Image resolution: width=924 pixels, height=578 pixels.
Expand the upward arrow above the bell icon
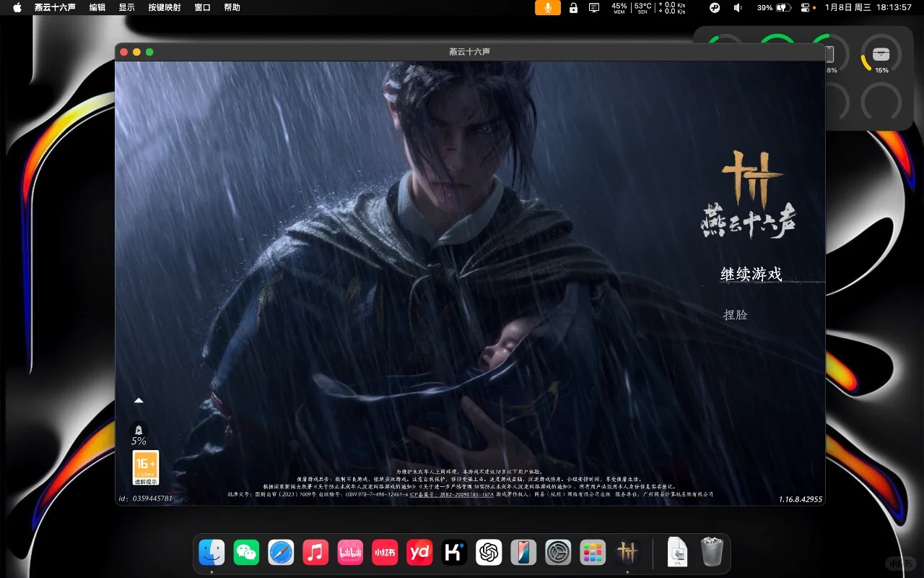coord(139,400)
